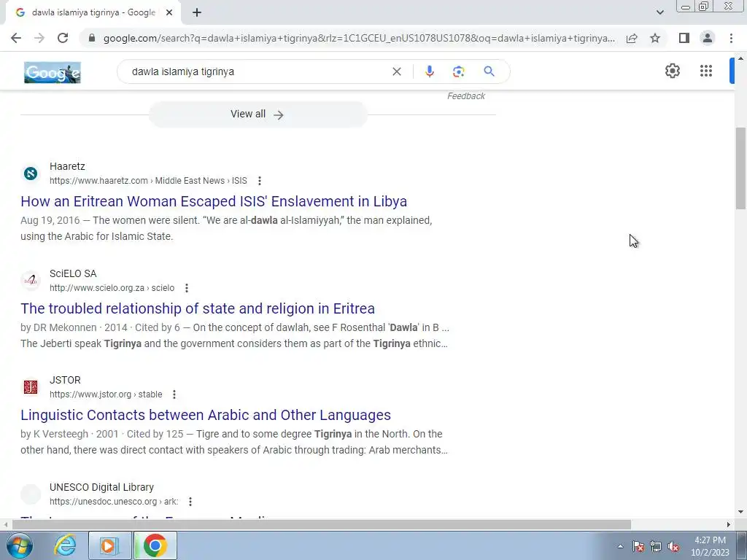Close the dawla islamiya tigrinya tab

169,13
